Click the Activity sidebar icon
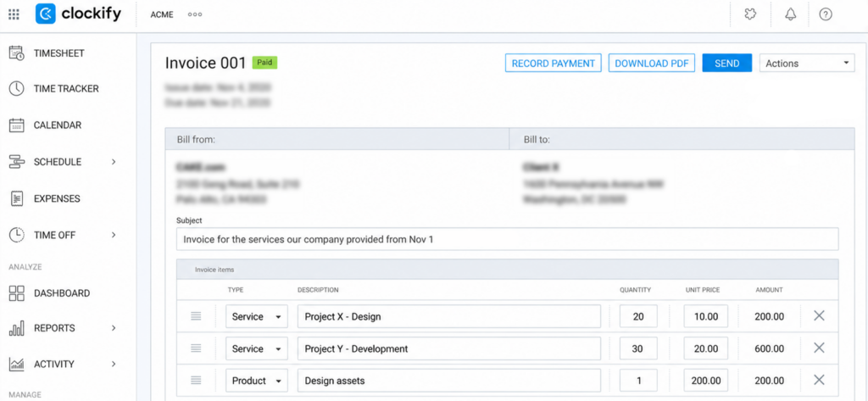Viewport: 868px width, 401px height. pyautogui.click(x=17, y=364)
